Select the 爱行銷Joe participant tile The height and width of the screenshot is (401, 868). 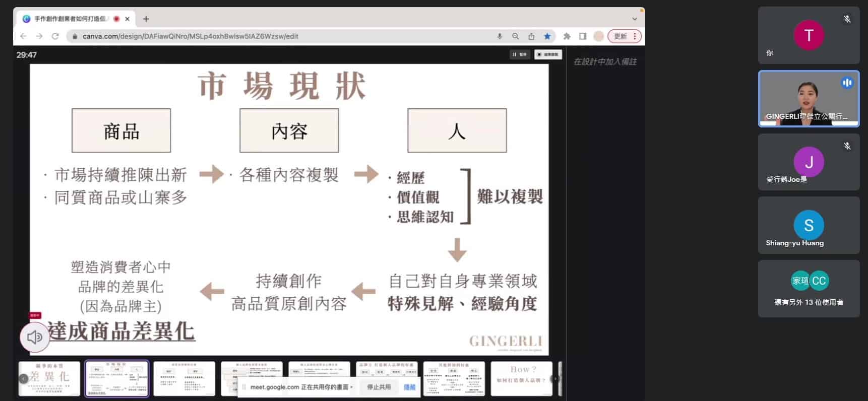(x=809, y=162)
